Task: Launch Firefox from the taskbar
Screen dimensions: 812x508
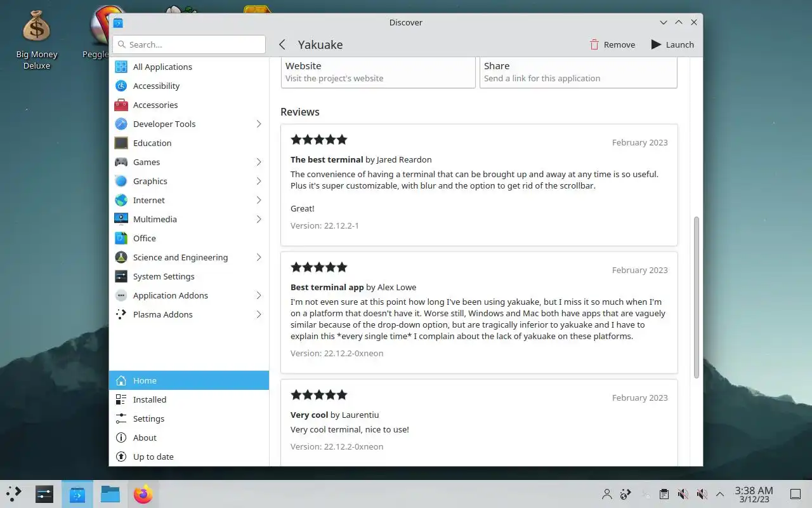Action: pos(143,493)
